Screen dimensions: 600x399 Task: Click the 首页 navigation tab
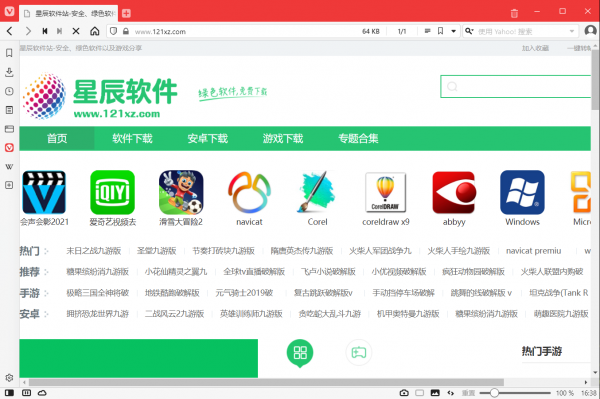[x=57, y=138]
